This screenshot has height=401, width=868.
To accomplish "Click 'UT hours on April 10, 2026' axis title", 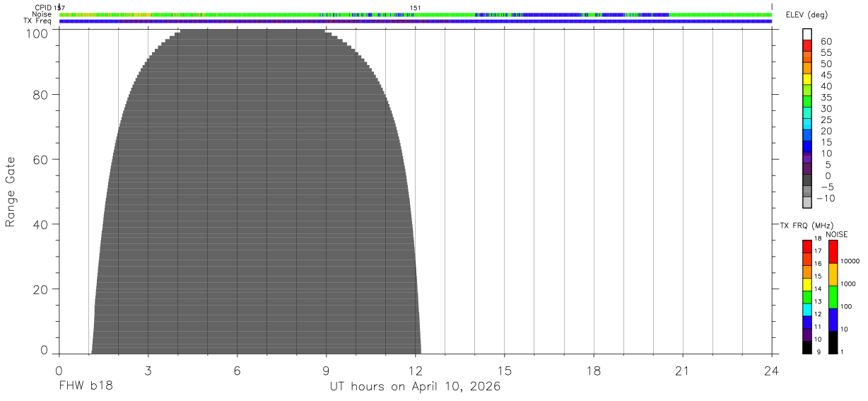I will pyautogui.click(x=415, y=387).
